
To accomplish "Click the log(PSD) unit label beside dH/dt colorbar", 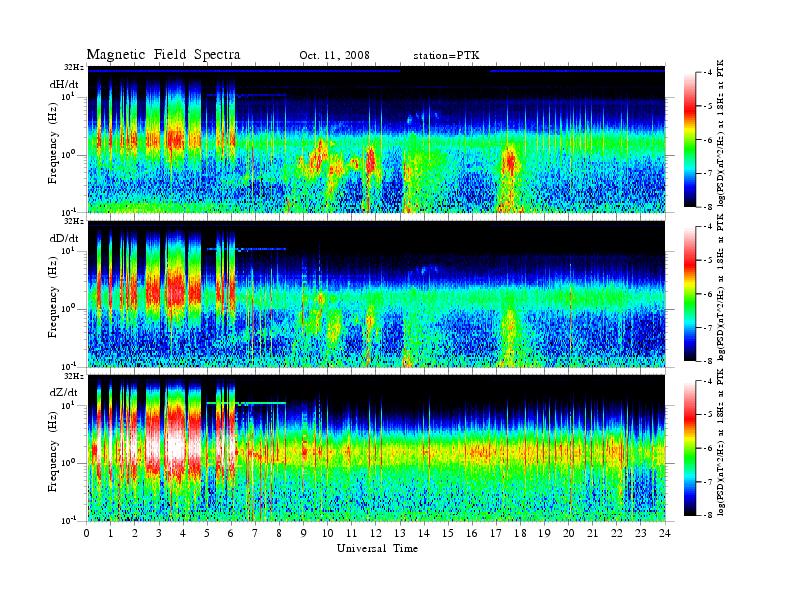I will coord(720,133).
